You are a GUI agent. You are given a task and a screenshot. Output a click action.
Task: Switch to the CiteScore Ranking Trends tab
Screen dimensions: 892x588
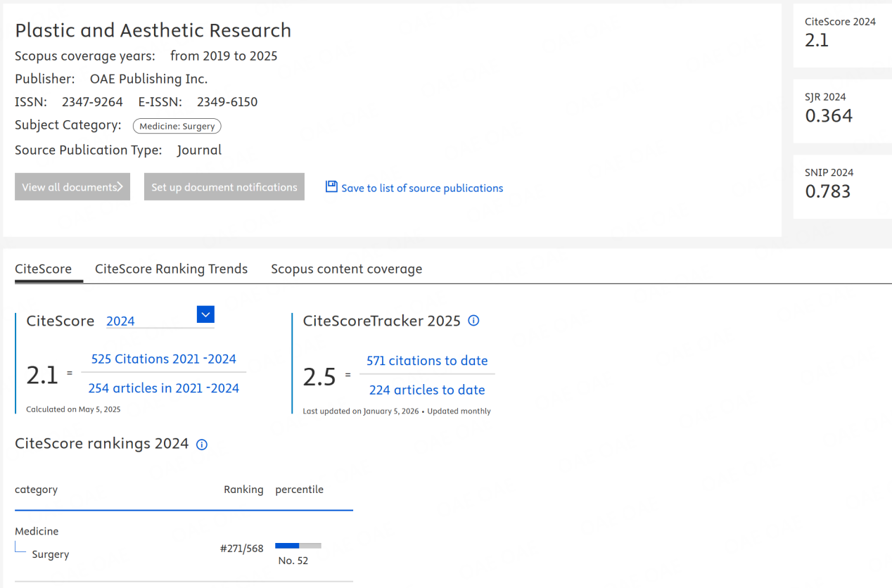point(171,269)
